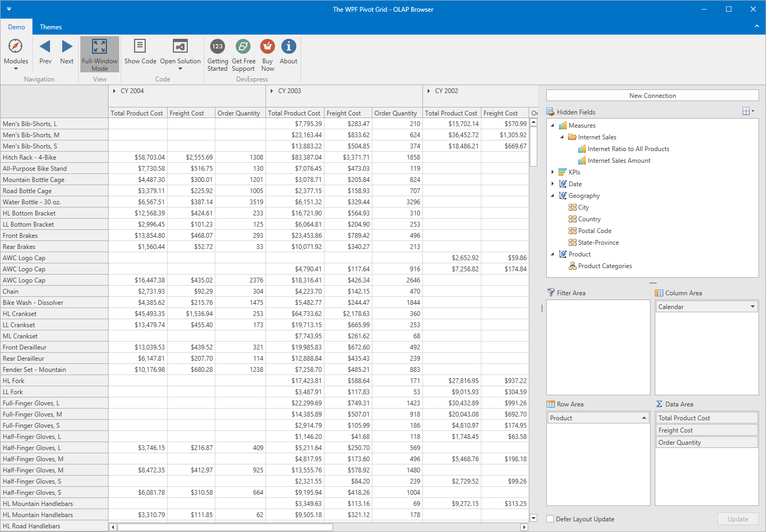Click the Buy Now icon
Viewport: 766px width, 532px height.
268,47
